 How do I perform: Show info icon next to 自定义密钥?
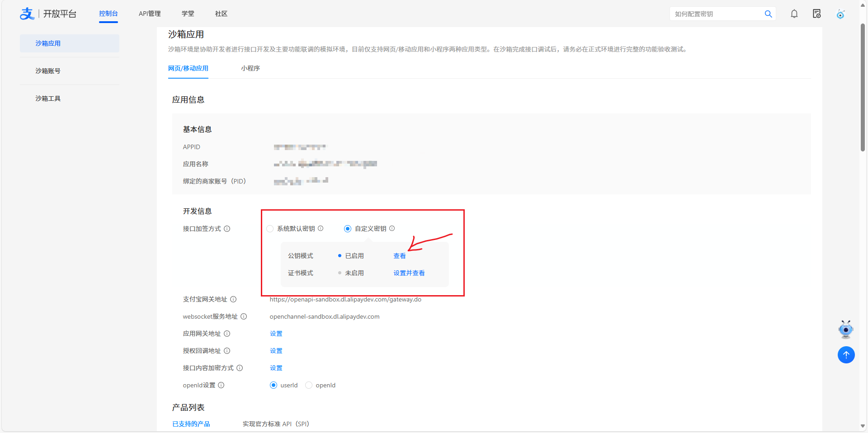click(x=392, y=228)
